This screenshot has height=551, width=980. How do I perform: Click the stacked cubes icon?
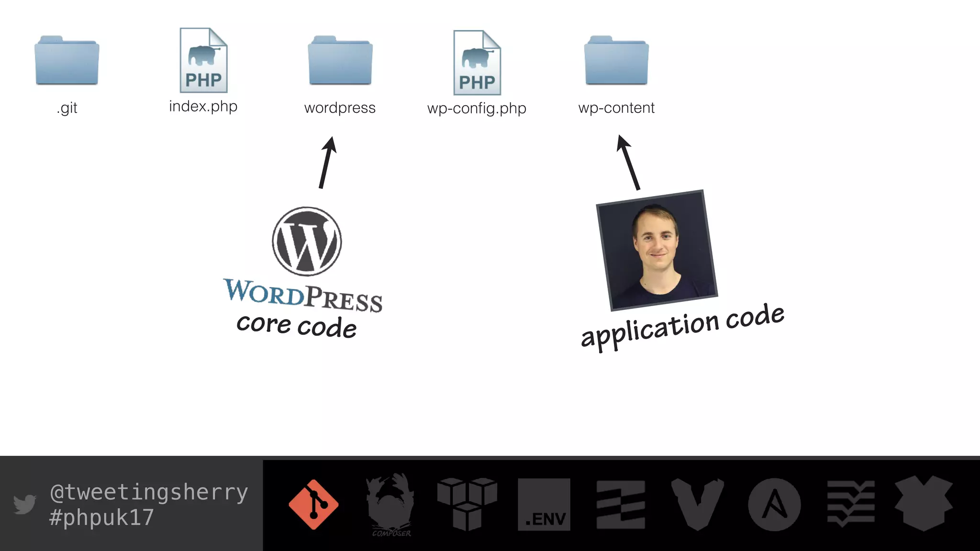pyautogui.click(x=467, y=504)
